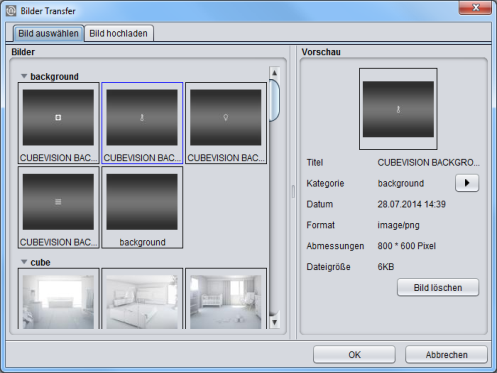Image resolution: width=497 pixels, height=373 pixels.
Task: Click the Bild löschen button
Action: [438, 287]
